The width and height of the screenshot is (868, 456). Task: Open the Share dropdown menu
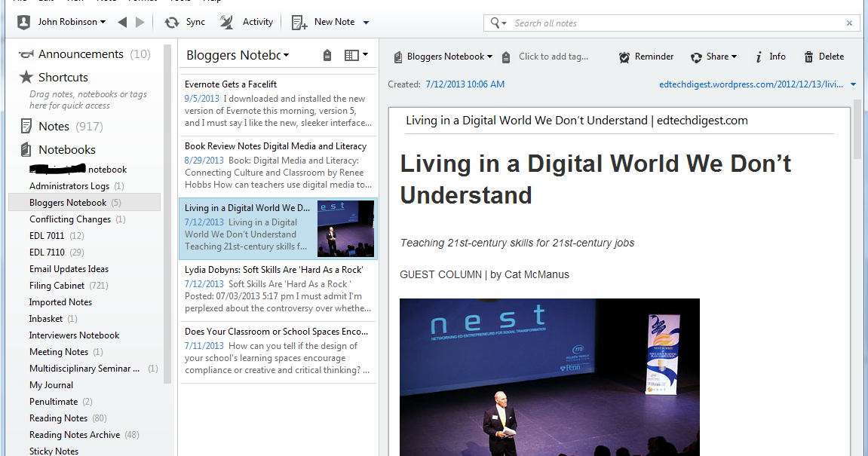(x=713, y=56)
